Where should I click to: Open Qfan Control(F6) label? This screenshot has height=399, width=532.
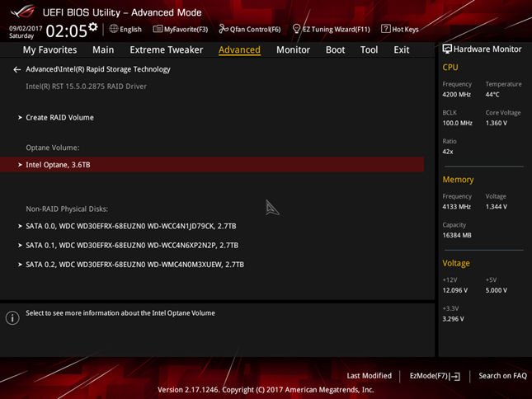pos(255,29)
